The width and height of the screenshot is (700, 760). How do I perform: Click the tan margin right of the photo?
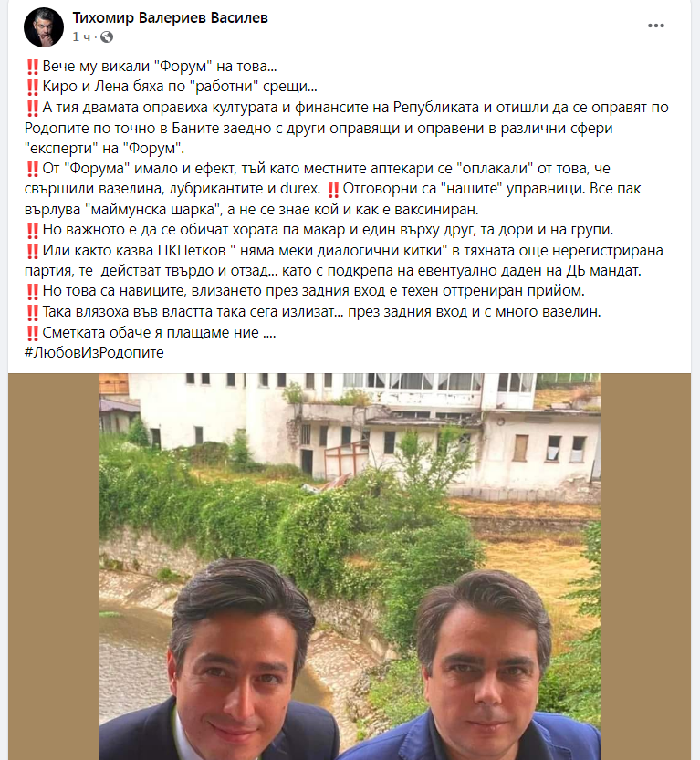coord(646,567)
